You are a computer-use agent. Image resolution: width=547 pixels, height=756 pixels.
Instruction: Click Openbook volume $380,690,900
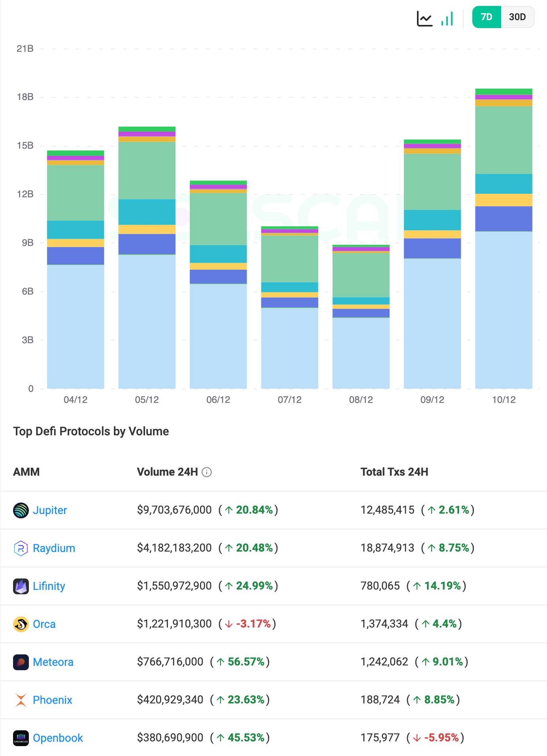(170, 738)
